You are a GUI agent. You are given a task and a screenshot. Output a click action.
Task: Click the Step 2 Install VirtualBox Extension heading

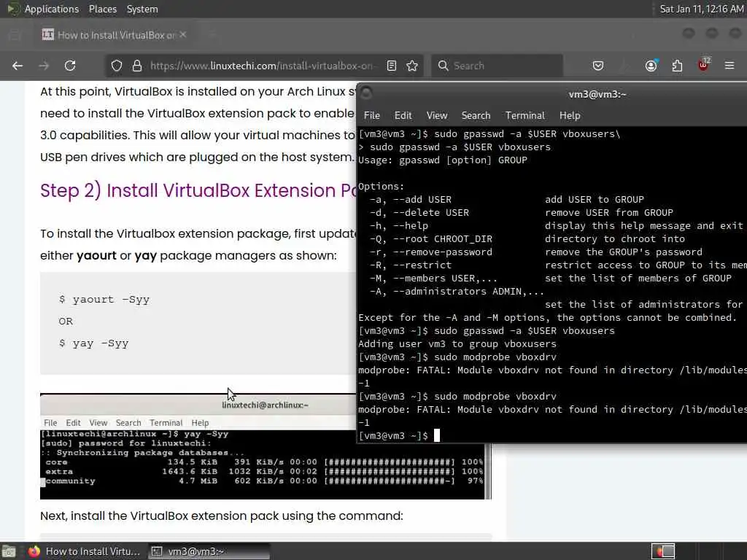pos(198,190)
